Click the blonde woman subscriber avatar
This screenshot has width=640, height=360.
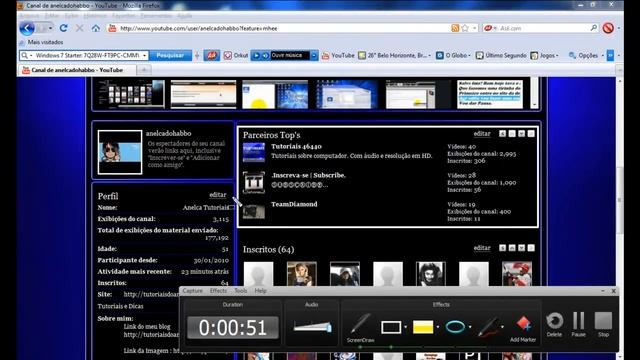click(302, 274)
